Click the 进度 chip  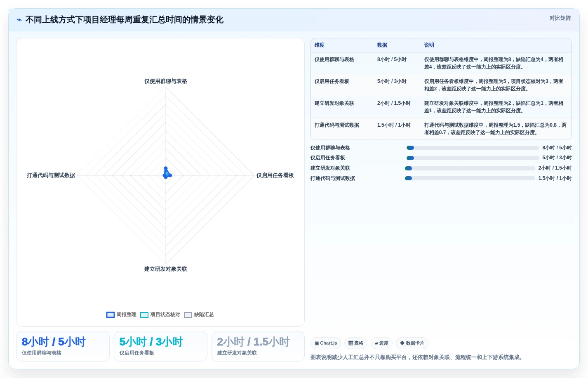click(381, 343)
